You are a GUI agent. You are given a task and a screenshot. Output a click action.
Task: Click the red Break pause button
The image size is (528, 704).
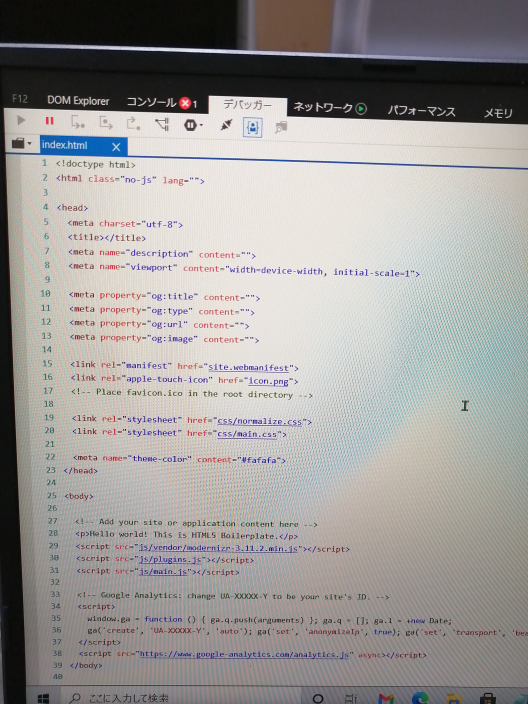click(x=49, y=121)
